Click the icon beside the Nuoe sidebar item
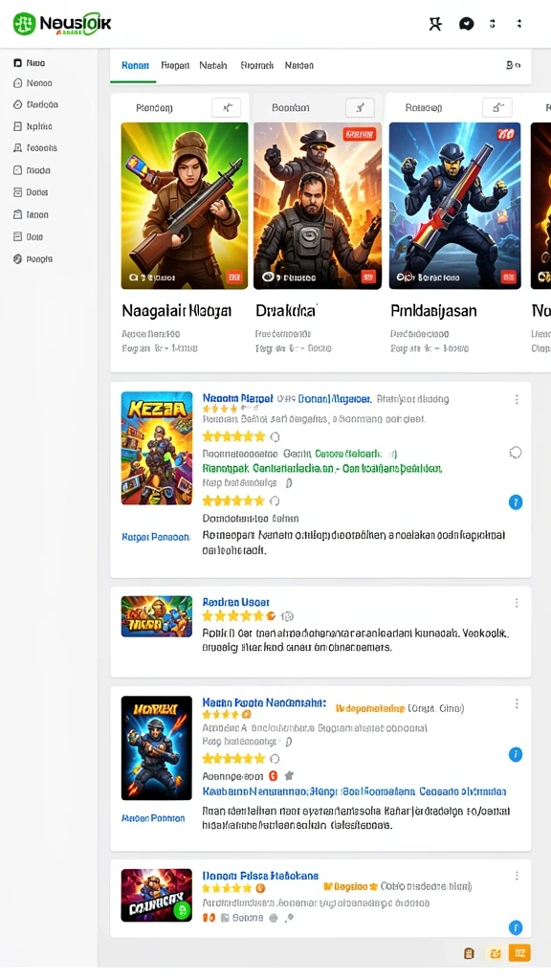Screen dimensions: 551x980 point(17,63)
